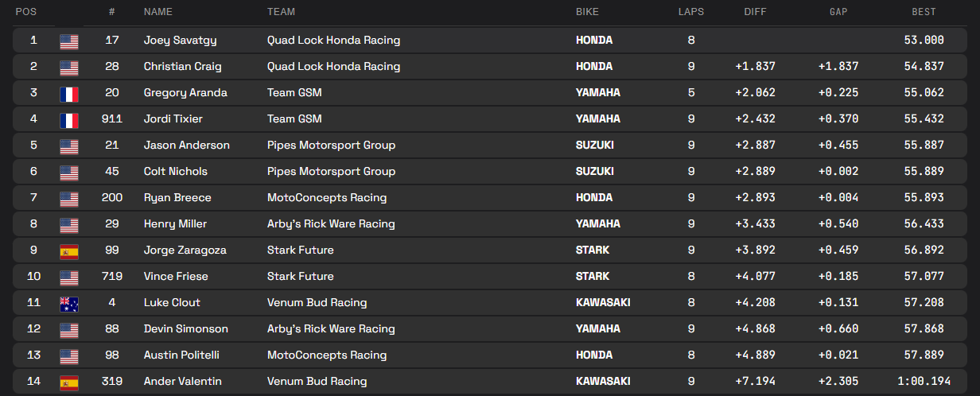Click the Spanish flag next to Jorge Zaragoza
This screenshot has width=980, height=396.
[69, 250]
